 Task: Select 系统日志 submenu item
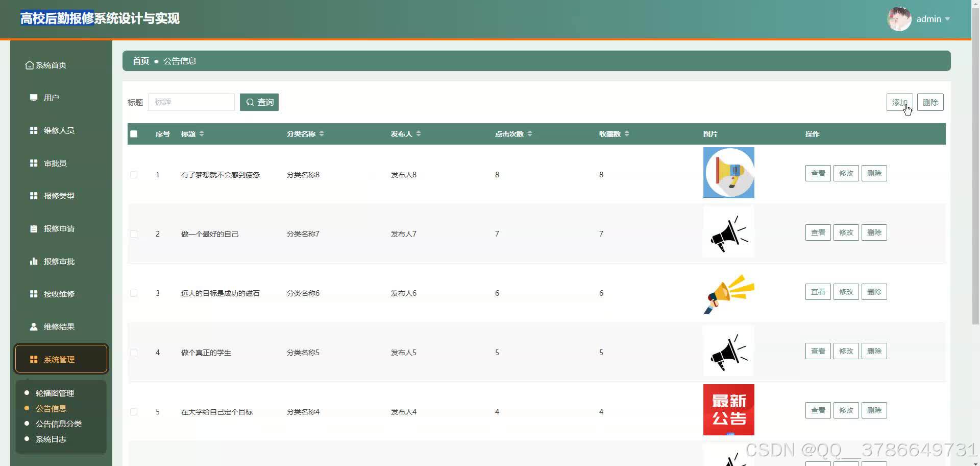[x=51, y=439]
